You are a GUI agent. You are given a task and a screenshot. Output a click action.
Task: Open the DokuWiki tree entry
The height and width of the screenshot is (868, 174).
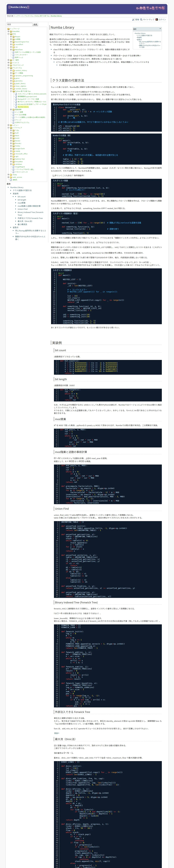coord(16,31)
